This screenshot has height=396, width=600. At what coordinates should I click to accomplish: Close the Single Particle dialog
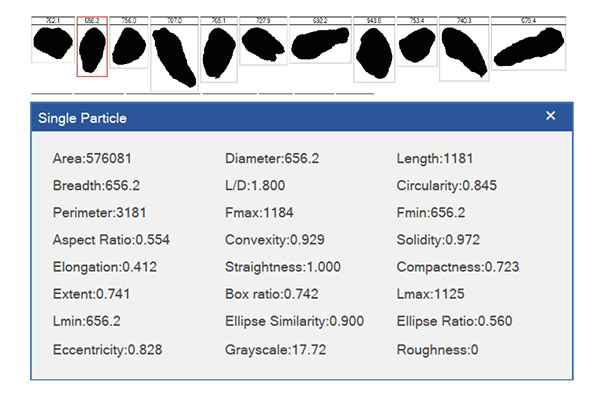click(550, 116)
